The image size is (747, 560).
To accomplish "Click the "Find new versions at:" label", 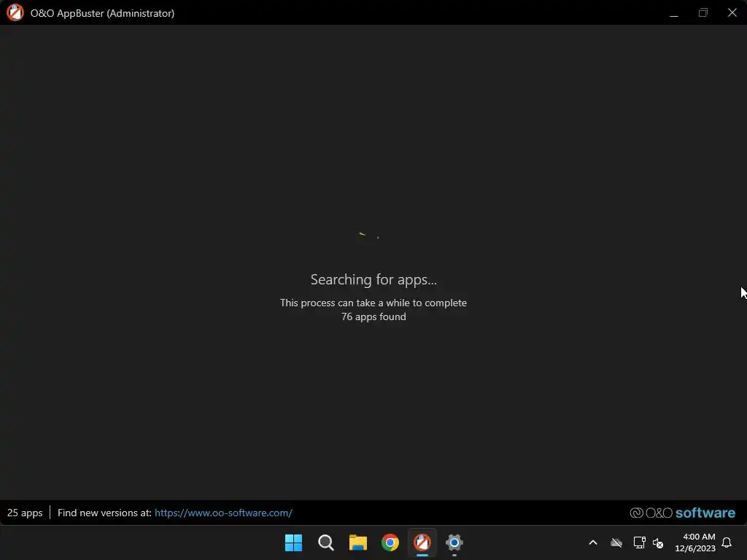I will (104, 513).
